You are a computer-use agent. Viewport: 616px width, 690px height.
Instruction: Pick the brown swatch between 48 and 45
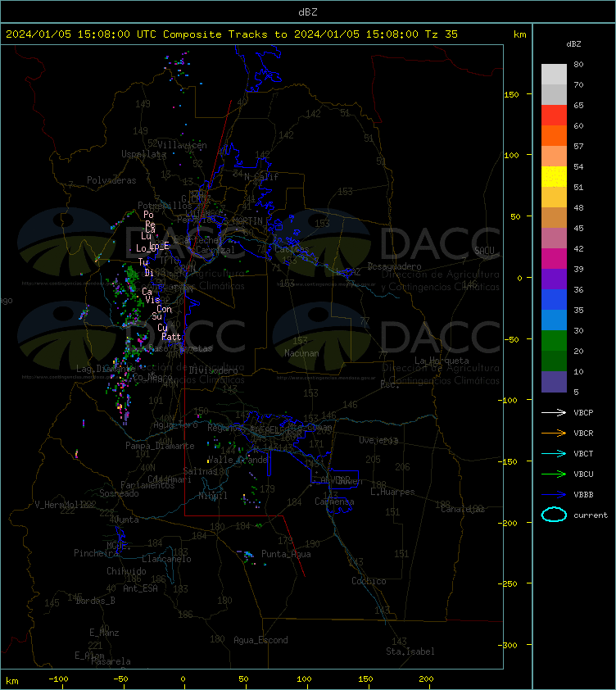tap(554, 218)
